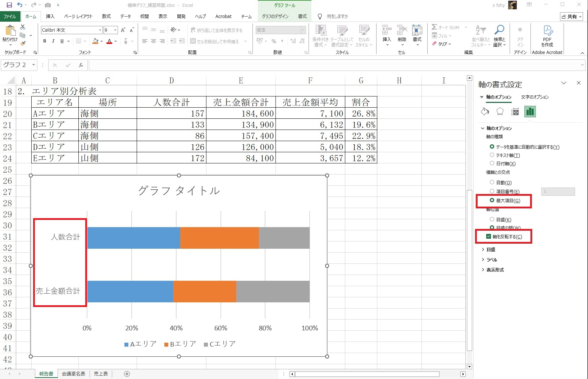Click the Undo arrow icon
The height and width of the screenshot is (379, 588).
(x=20, y=5)
